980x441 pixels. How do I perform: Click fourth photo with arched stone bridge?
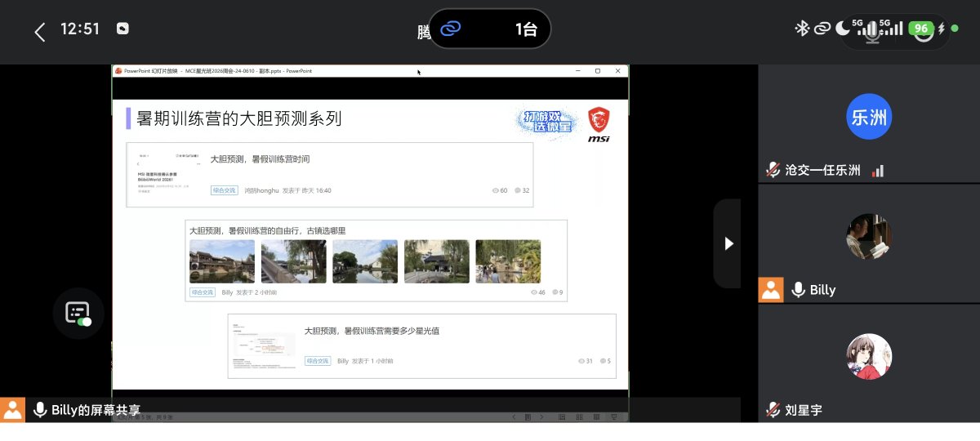436,261
